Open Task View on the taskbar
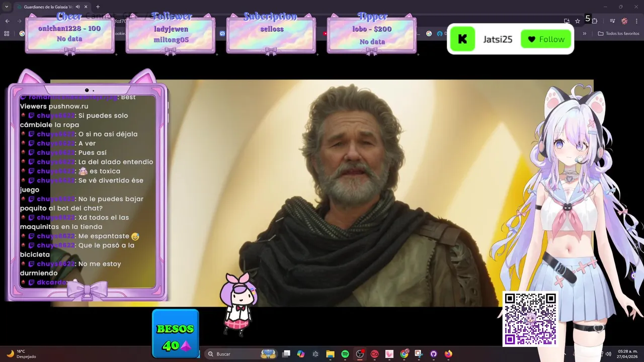This screenshot has width=644, height=362. coord(286,354)
